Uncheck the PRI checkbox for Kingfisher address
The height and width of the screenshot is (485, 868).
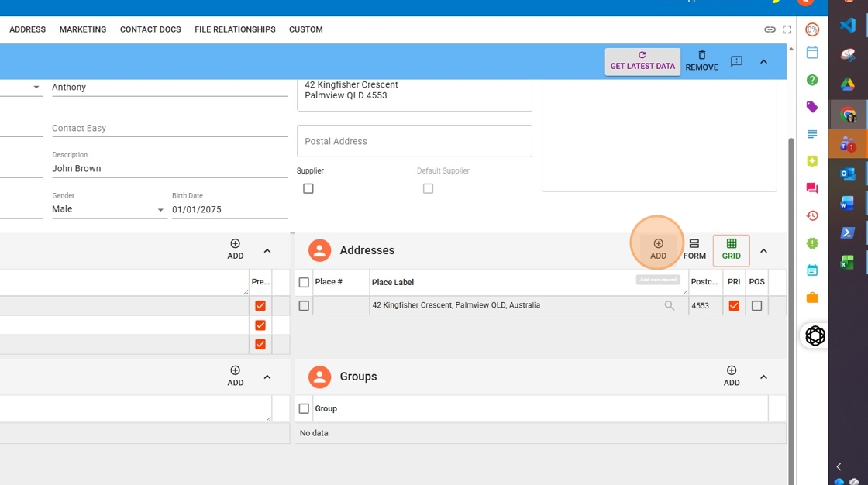pos(734,306)
